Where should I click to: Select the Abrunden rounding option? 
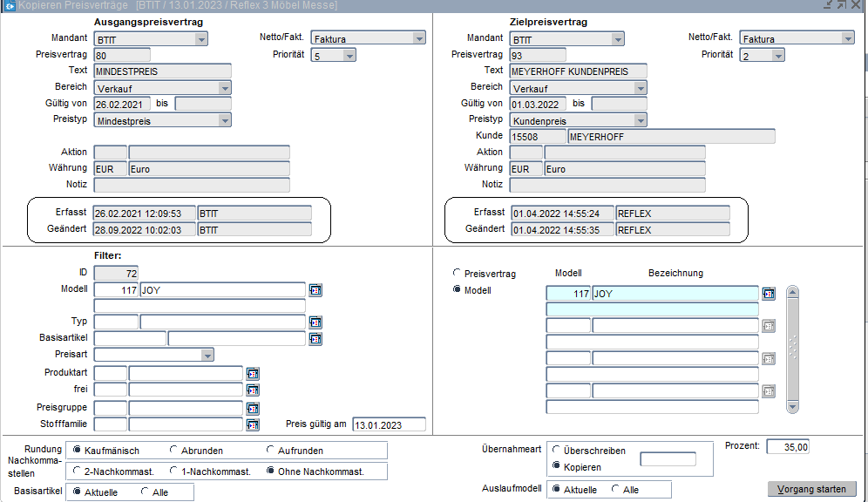[x=174, y=451]
